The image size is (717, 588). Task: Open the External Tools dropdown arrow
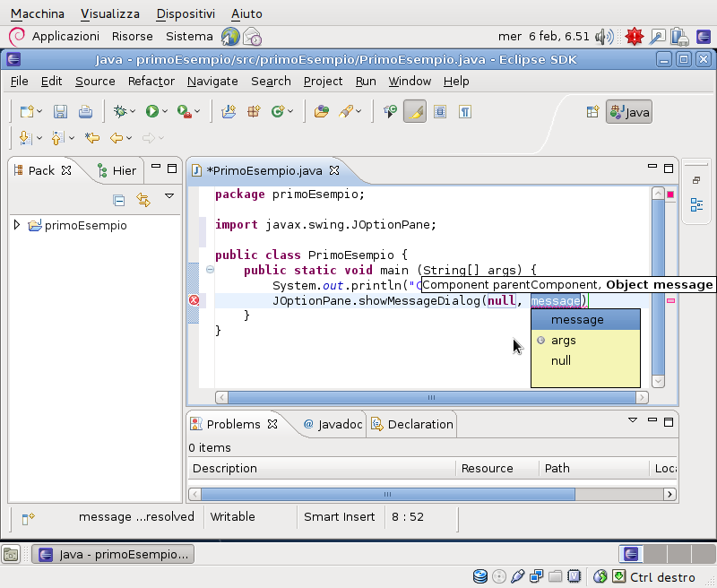click(x=197, y=111)
